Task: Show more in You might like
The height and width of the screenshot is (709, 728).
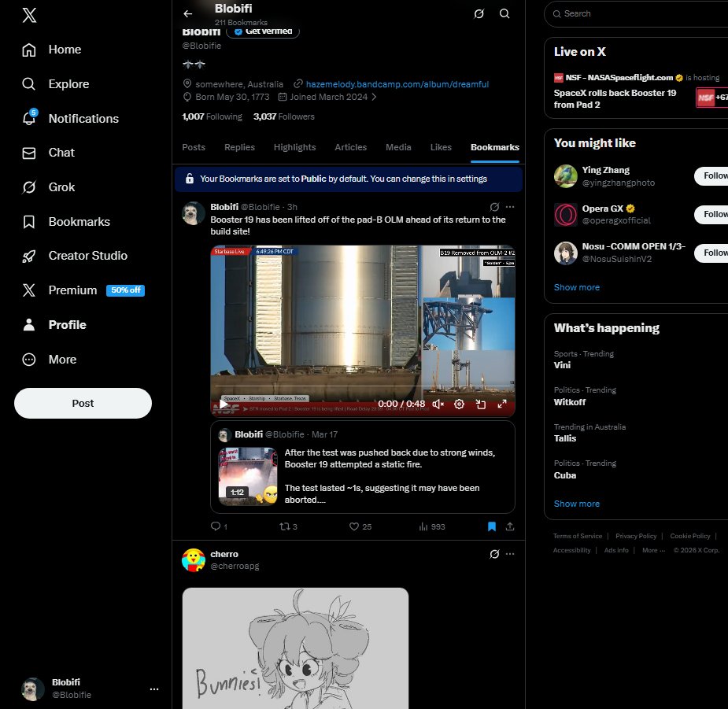Action: pos(577,287)
